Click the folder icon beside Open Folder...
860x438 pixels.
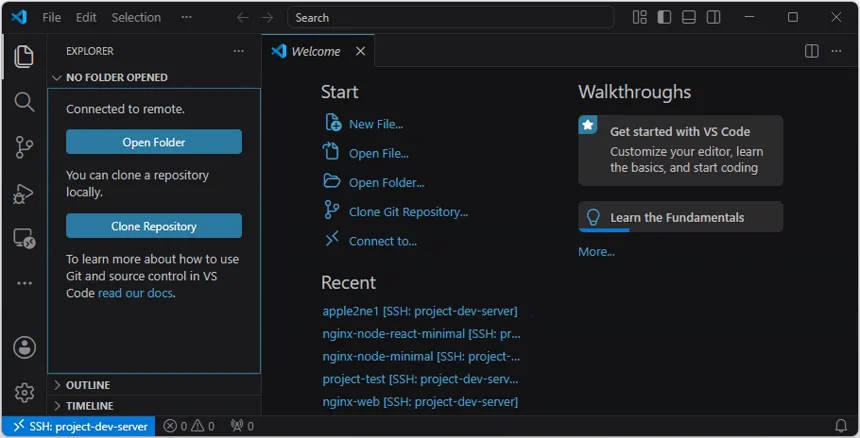[x=331, y=180]
